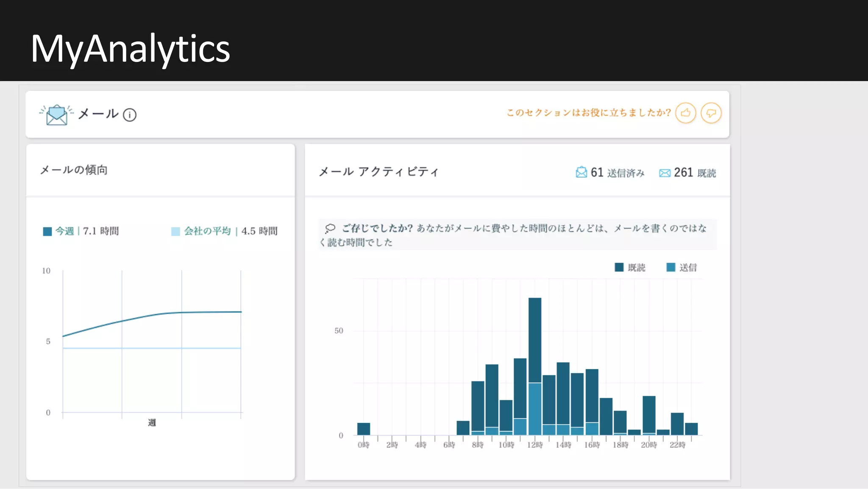Click the thumbs-up feedback icon

[685, 113]
